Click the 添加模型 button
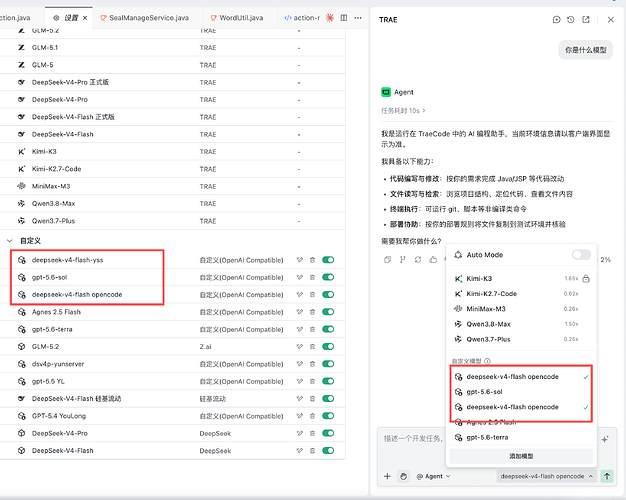Image resolution: width=626 pixels, height=500 pixels. 521,456
